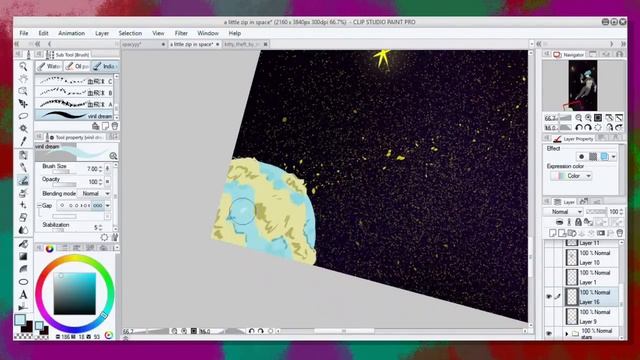Viewport: 640px width, 360px height.
Task: Zoom in on the Navigator panel
Action: [x=588, y=118]
